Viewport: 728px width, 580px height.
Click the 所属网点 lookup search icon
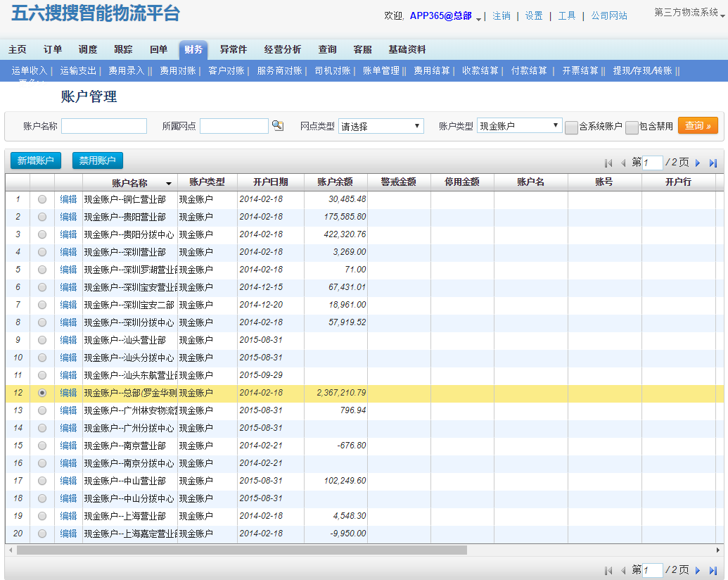pos(278,125)
